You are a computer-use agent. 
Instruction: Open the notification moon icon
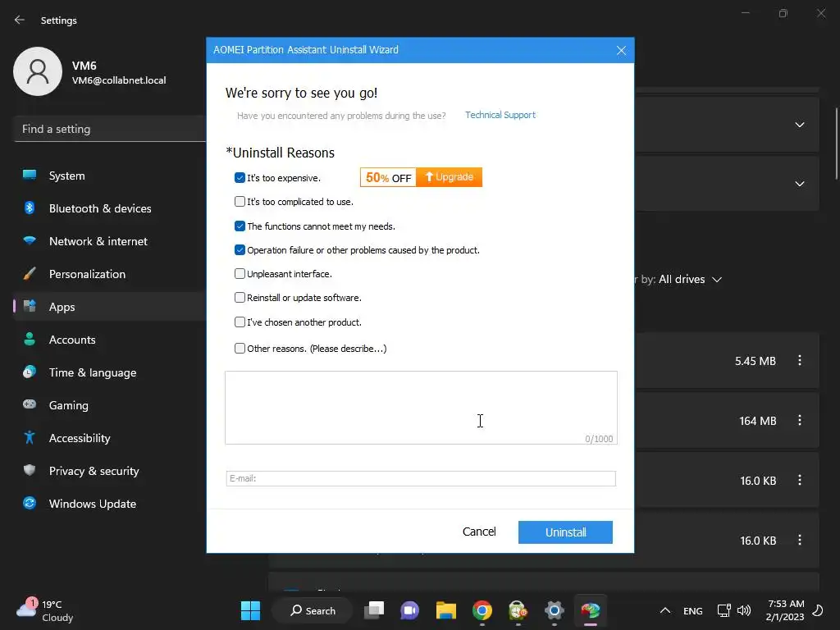818,610
